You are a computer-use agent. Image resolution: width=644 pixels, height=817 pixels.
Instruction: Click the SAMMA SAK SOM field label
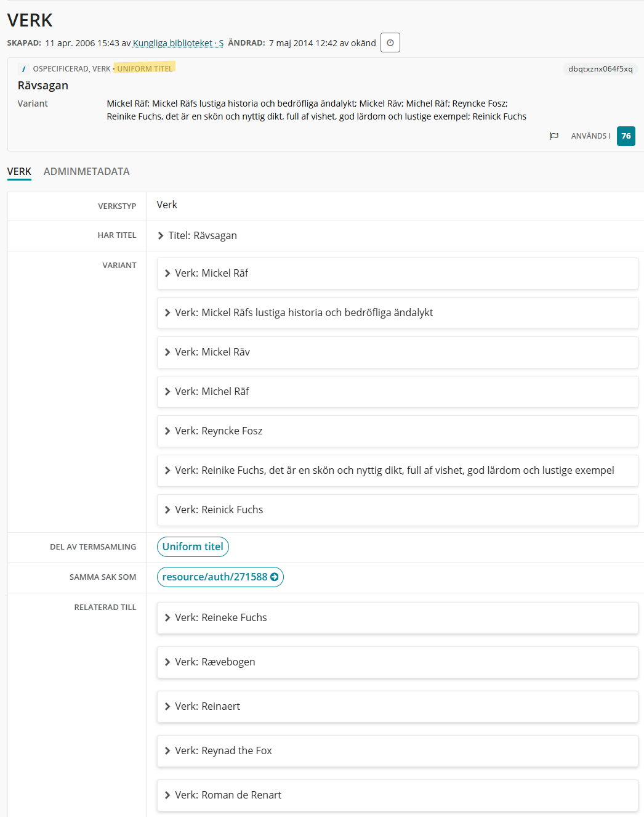tap(103, 577)
